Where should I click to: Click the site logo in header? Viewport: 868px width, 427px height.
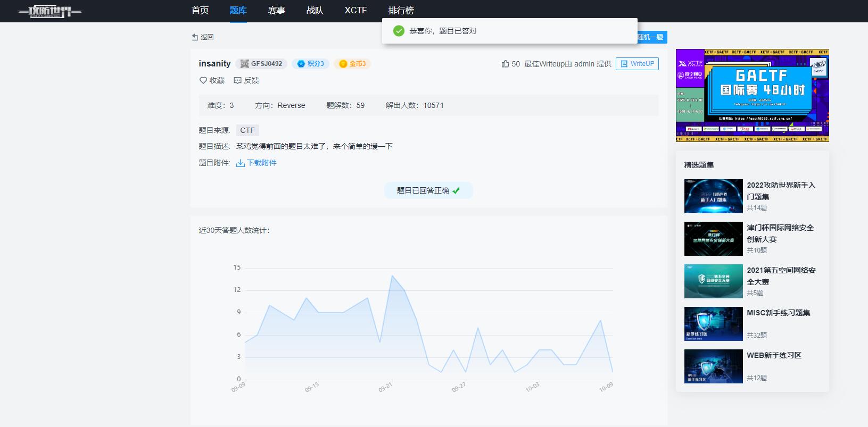pos(49,11)
